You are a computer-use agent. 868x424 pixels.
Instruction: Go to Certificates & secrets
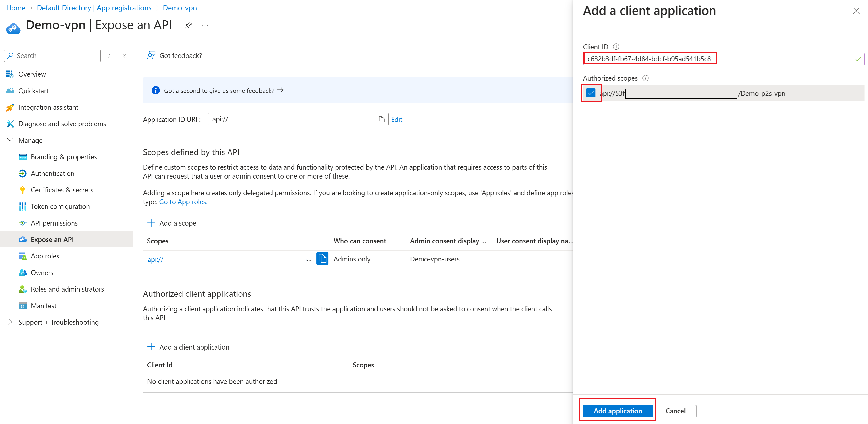click(x=62, y=190)
